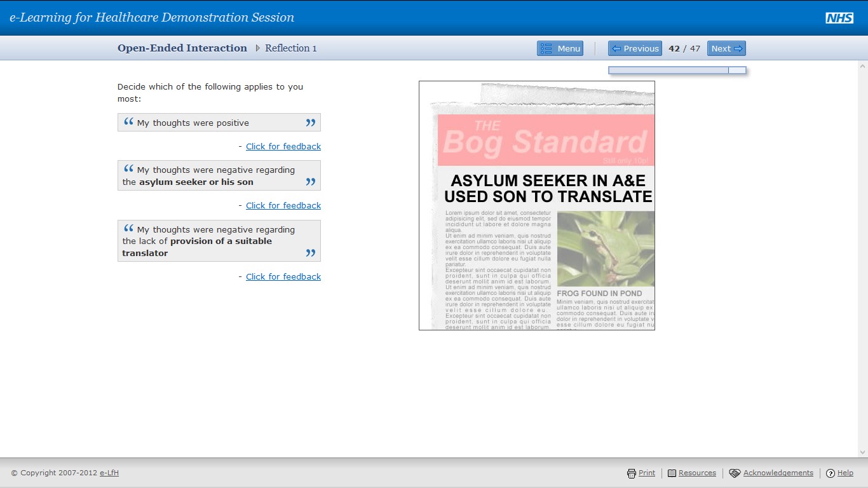Click the "Reflection 1" breadcrumb label
Screen dimensions: 868x488
(x=290, y=48)
